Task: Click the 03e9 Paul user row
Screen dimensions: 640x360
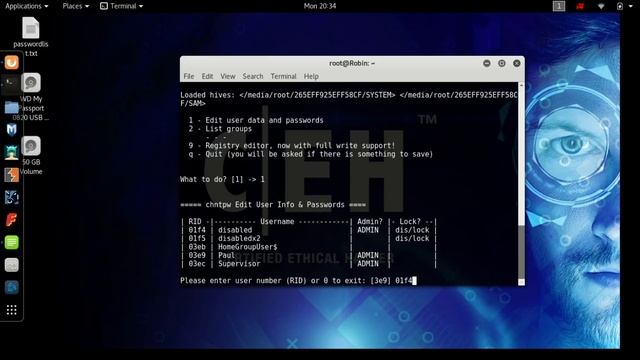Action: coord(309,256)
